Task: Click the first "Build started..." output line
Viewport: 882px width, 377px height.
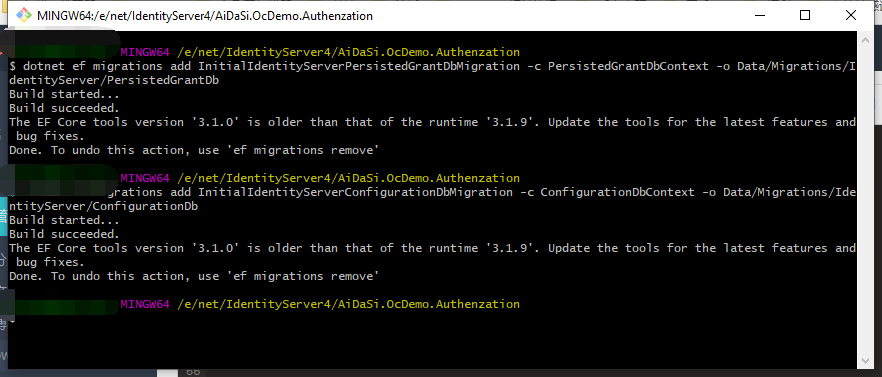Action: click(64, 94)
